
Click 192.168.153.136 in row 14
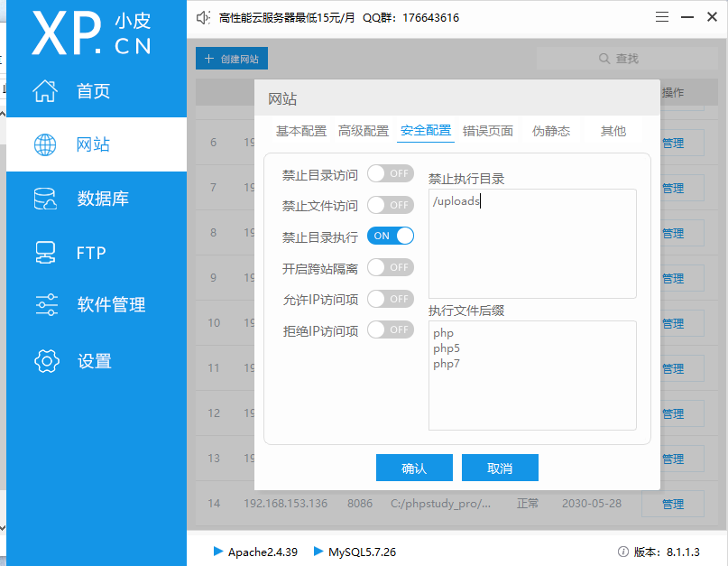coord(286,504)
